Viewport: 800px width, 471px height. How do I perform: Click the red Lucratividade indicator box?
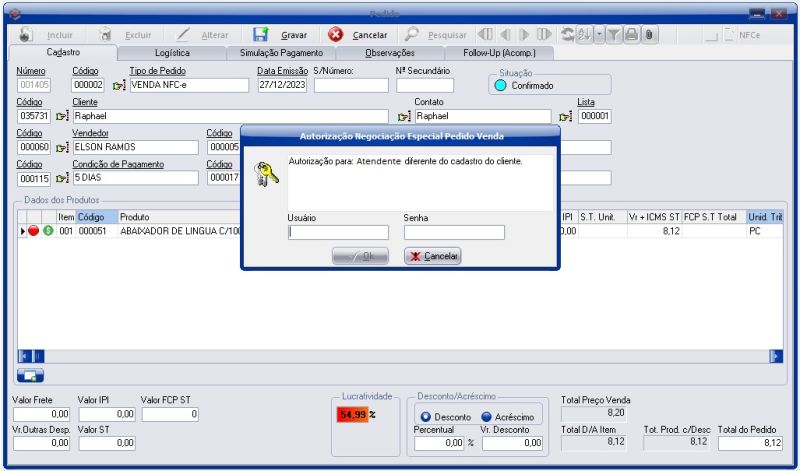click(353, 414)
